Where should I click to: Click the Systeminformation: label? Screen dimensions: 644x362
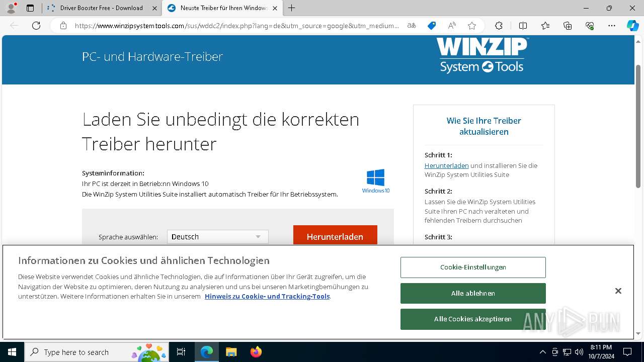click(113, 173)
